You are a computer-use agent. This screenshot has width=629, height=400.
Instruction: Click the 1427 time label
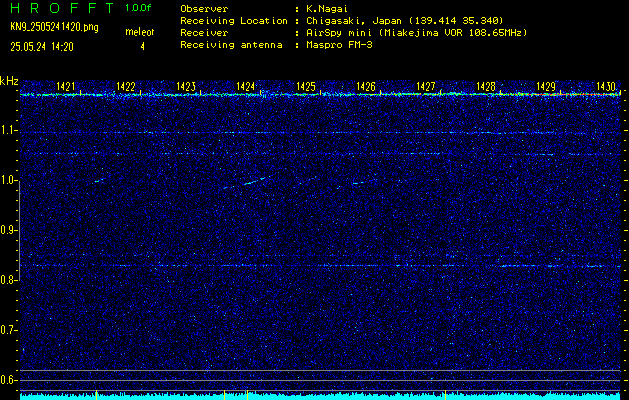(426, 86)
